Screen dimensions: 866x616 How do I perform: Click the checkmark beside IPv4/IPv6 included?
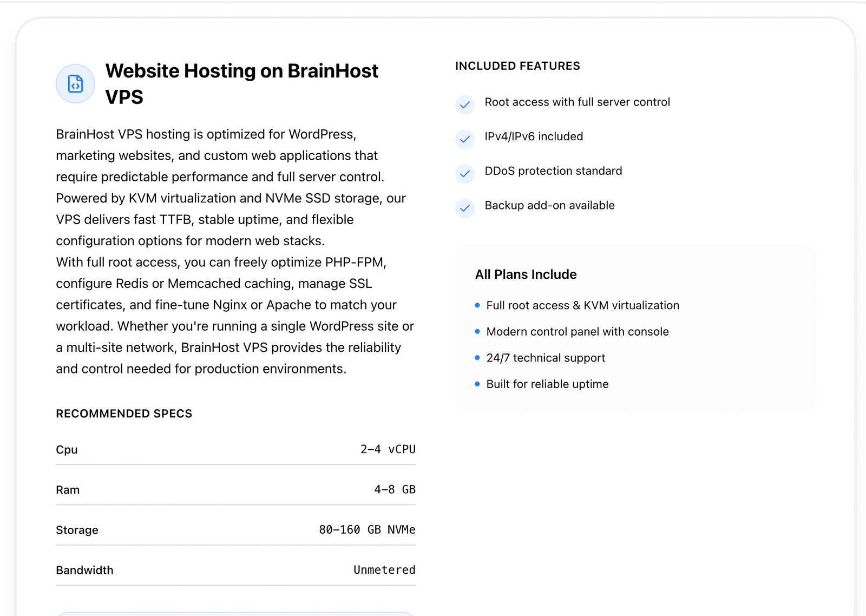point(465,139)
